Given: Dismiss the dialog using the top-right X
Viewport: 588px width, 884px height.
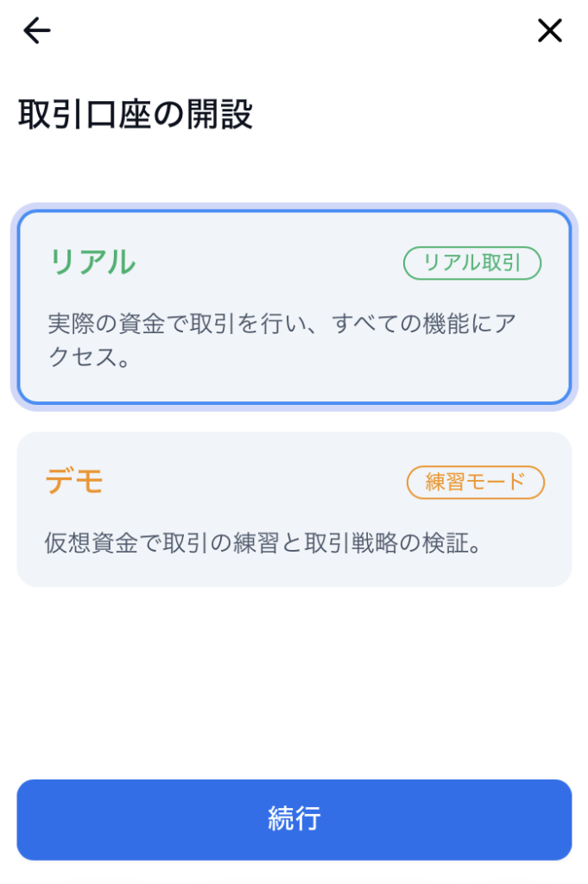Looking at the screenshot, I should (x=550, y=30).
